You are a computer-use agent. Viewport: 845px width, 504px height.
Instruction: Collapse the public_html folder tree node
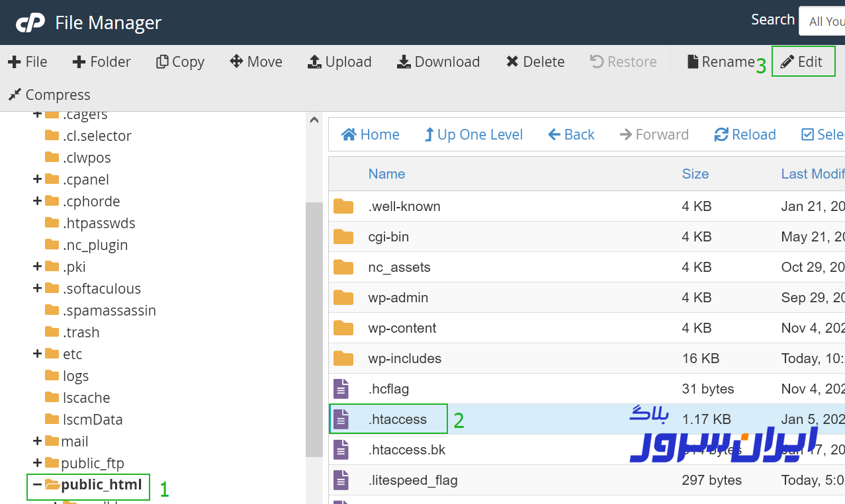coord(37,485)
